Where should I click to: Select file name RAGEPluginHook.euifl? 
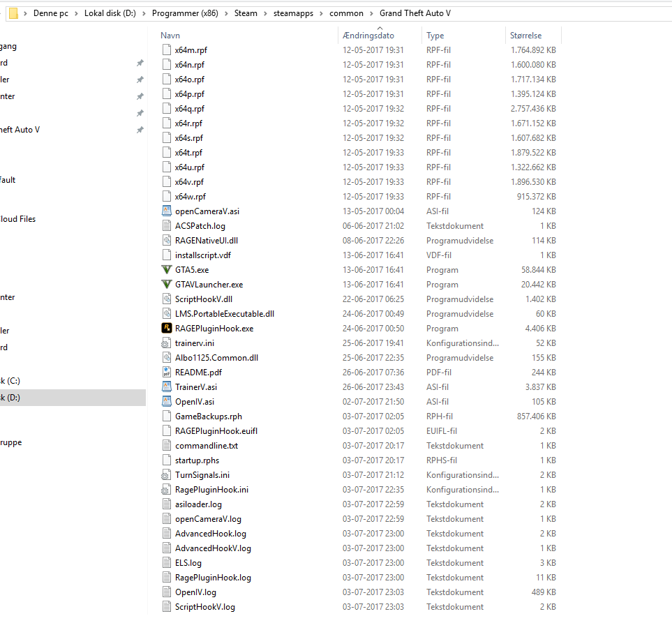[216, 431]
